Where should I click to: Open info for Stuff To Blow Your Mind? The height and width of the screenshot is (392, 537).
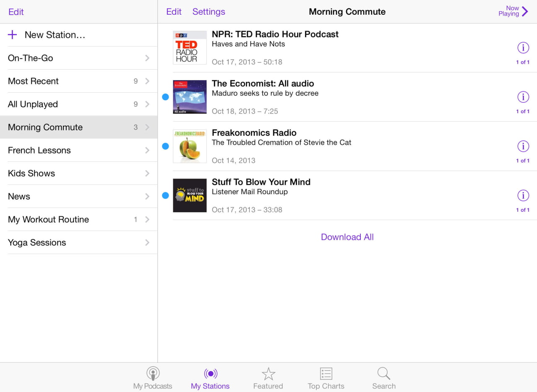[x=523, y=195]
